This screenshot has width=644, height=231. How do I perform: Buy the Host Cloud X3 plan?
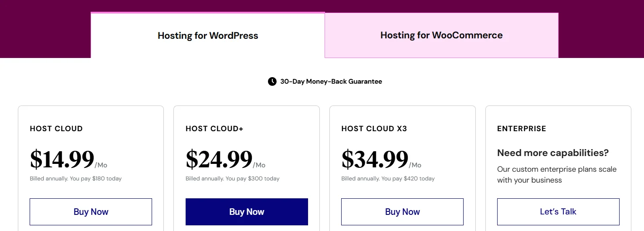click(402, 212)
